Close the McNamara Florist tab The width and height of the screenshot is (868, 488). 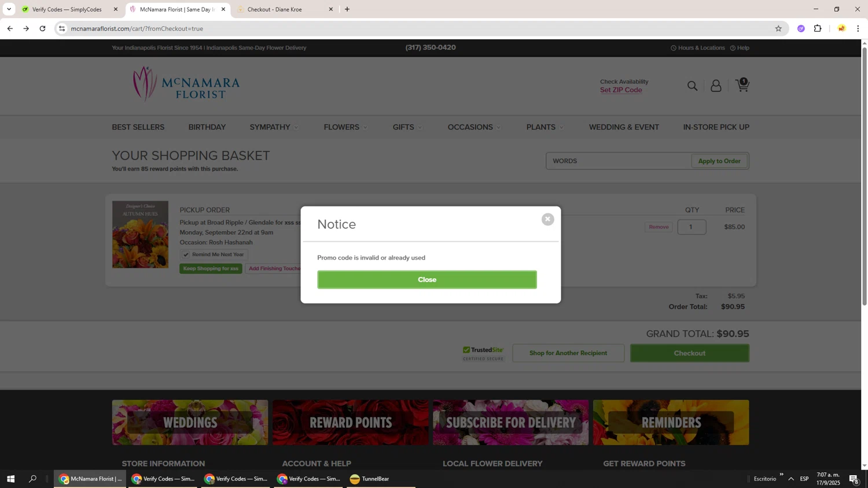(x=223, y=9)
